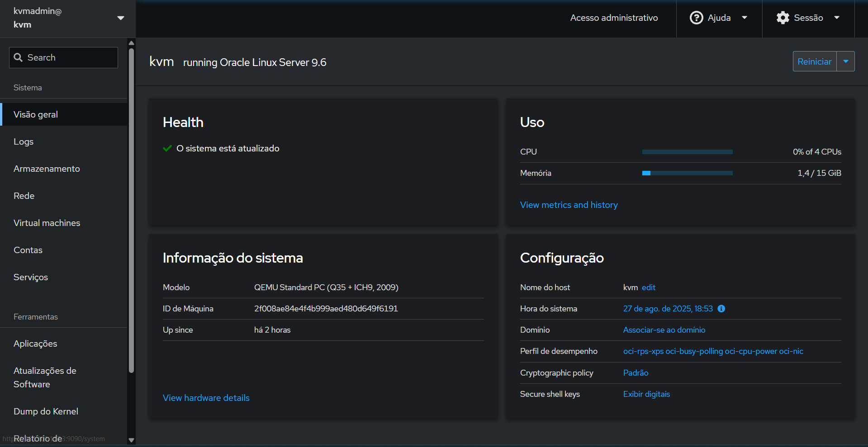Click '0% of 4 CPUs' value

pyautogui.click(x=817, y=152)
